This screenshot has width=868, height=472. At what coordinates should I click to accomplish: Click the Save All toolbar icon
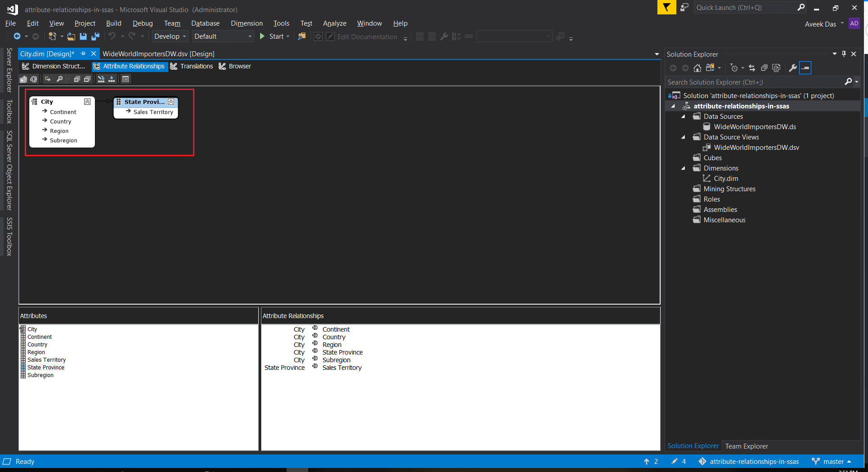[x=95, y=36]
